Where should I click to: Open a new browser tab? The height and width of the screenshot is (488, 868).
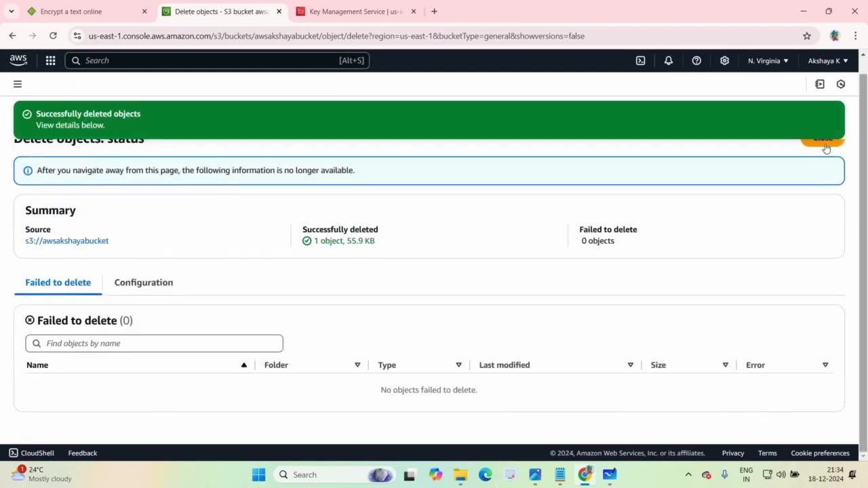point(434,12)
